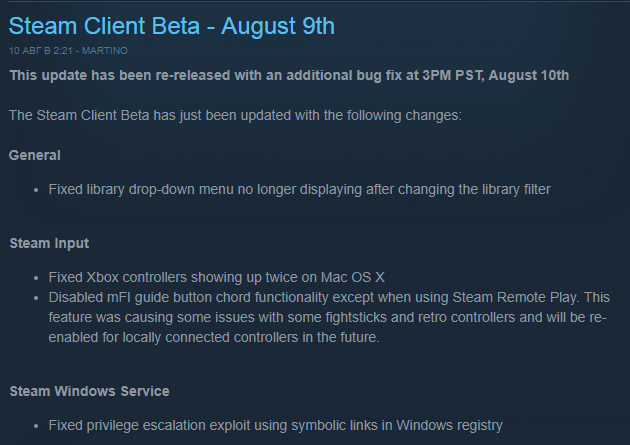Viewport: 630px width, 445px height.
Task: Select the bold re-released update notice line
Action: click(x=289, y=76)
